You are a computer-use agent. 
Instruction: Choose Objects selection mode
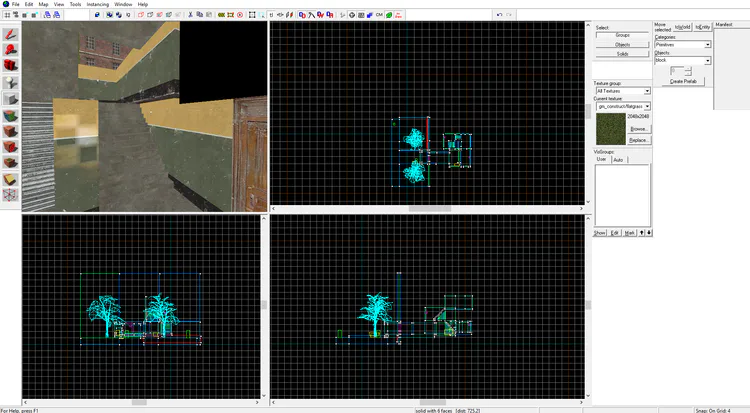(x=622, y=45)
